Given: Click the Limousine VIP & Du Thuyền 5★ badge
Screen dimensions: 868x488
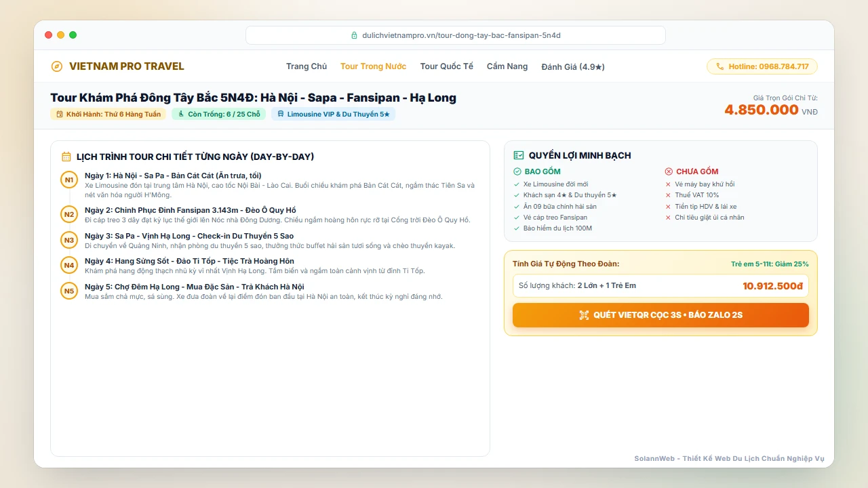Looking at the screenshot, I should pos(333,114).
